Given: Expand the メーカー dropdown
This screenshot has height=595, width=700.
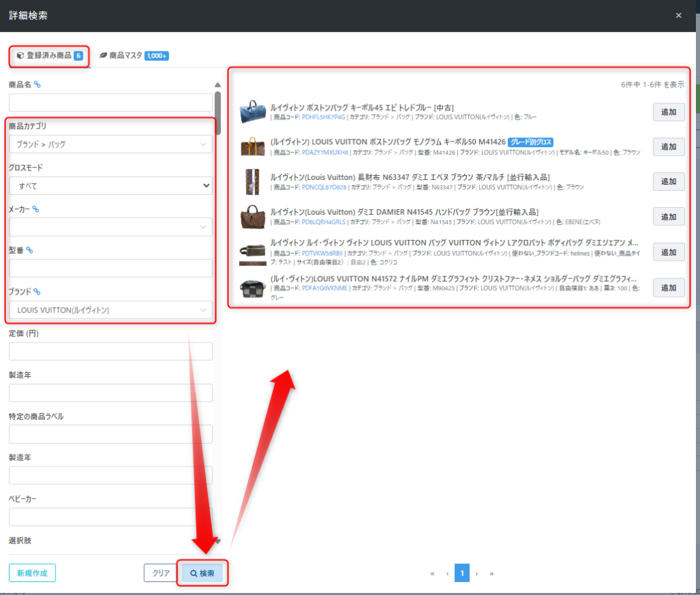Looking at the screenshot, I should pos(111,227).
